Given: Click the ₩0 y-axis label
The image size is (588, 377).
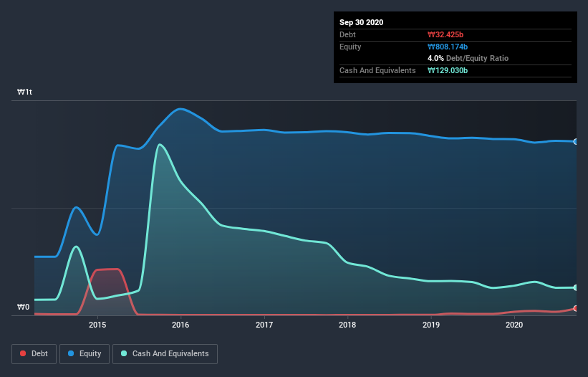Looking at the screenshot, I should tap(23, 307).
